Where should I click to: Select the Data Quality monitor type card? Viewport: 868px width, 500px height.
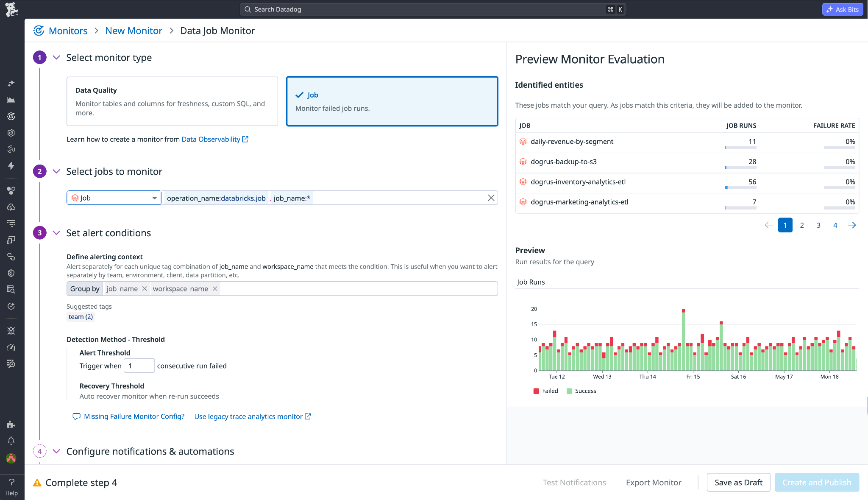tap(172, 101)
